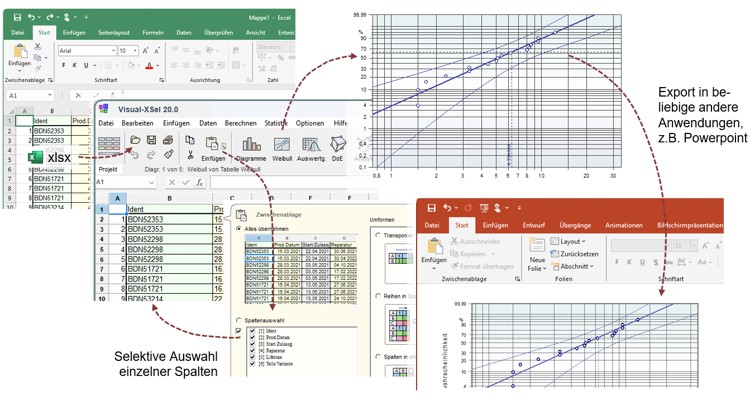Switch to the Entwurf tab in PowerPoint

click(534, 225)
